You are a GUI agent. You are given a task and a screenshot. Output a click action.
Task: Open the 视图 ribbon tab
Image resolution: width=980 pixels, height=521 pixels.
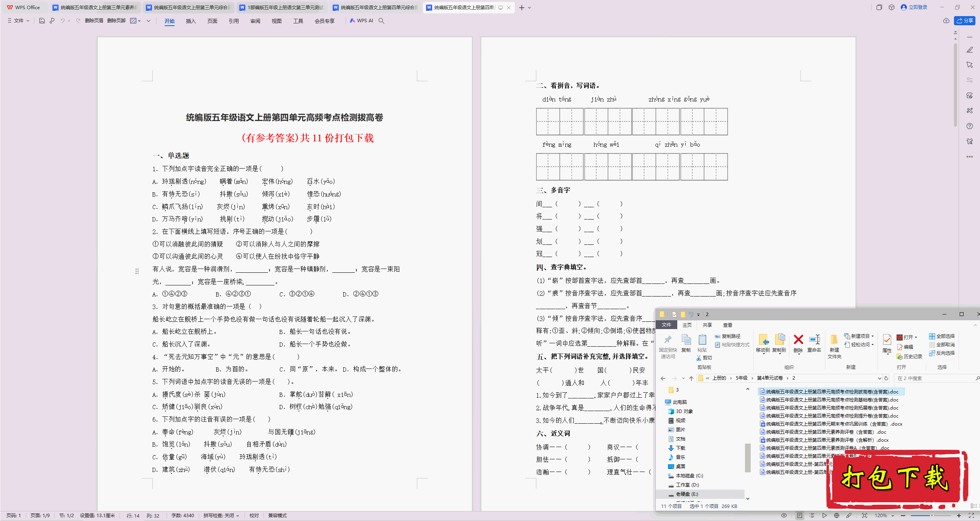coord(276,21)
